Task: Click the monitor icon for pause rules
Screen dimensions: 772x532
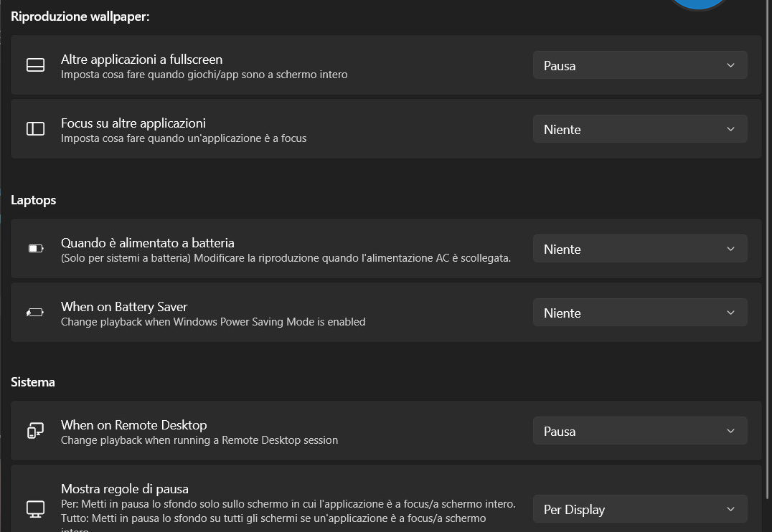Action: point(35,509)
